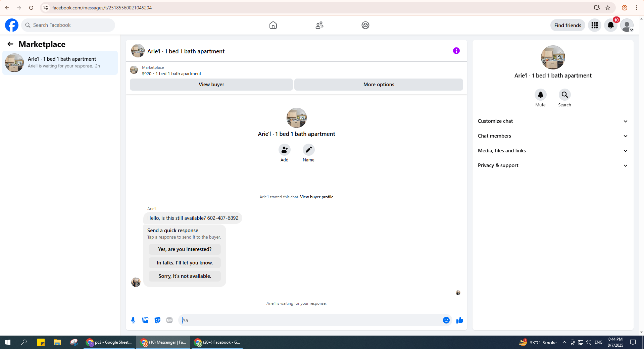Mute the conversation with bell icon
The image size is (644, 349).
click(541, 95)
